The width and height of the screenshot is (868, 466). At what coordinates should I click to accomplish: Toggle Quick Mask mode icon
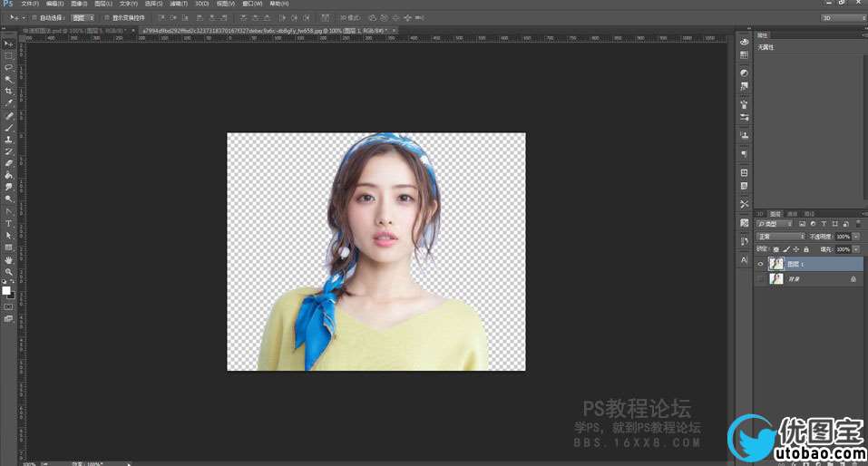(8, 306)
